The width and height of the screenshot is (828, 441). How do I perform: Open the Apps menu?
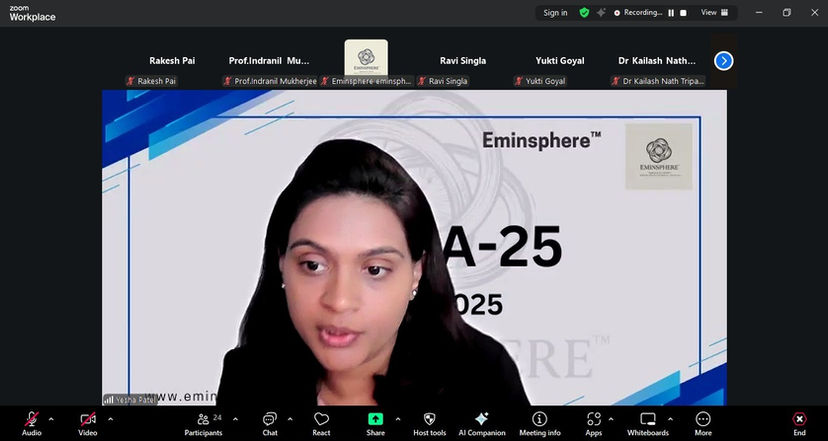pyautogui.click(x=594, y=424)
